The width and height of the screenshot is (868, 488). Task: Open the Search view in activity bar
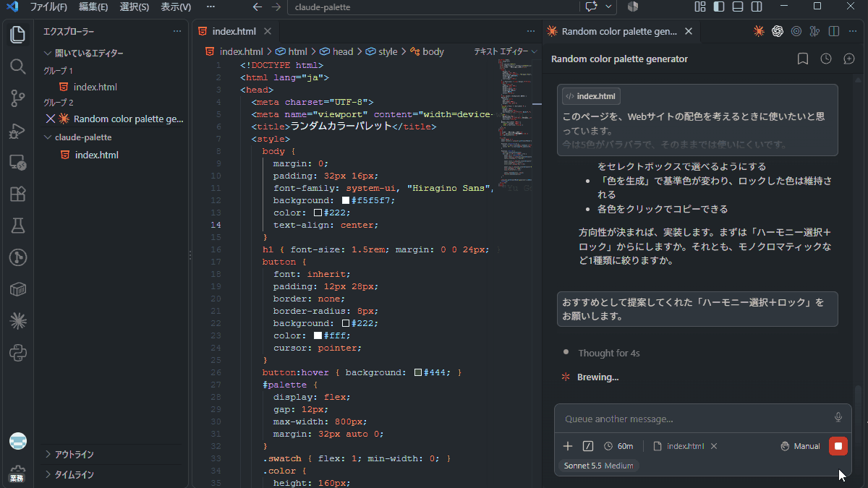[x=18, y=67]
